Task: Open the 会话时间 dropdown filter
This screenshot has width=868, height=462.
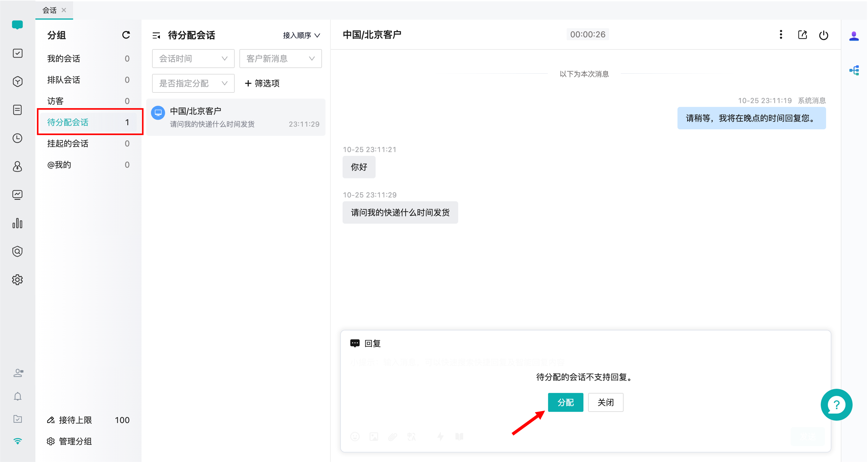Action: 193,58
